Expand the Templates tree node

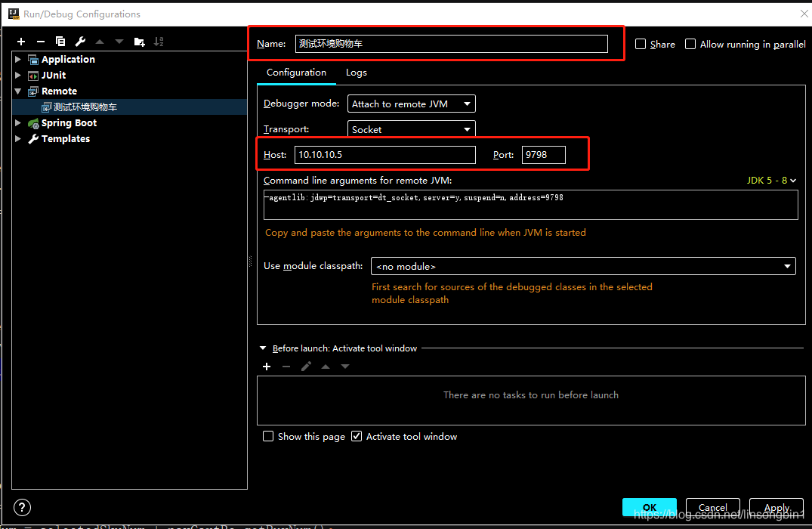[18, 139]
